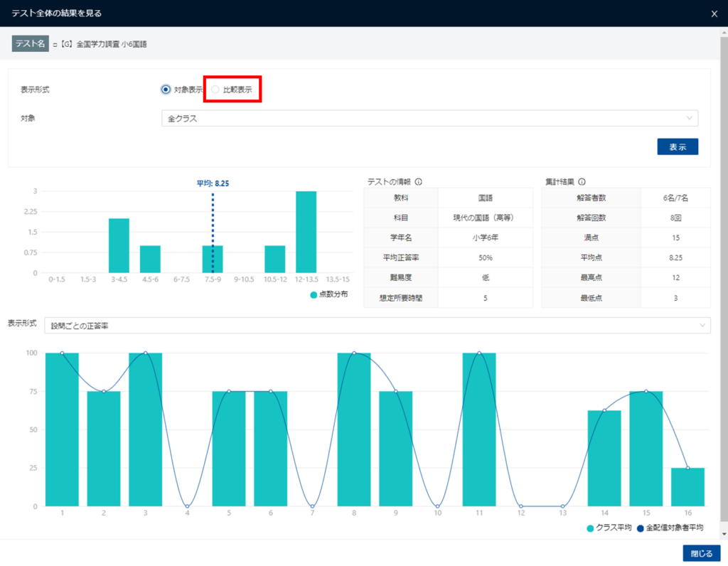Open the 対象 dropdown showing 全クラス
Screen dimensions: 728x566
click(429, 119)
